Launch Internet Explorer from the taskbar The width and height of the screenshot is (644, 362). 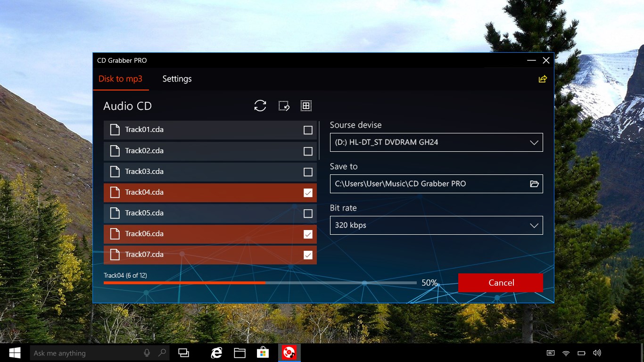[216, 353]
